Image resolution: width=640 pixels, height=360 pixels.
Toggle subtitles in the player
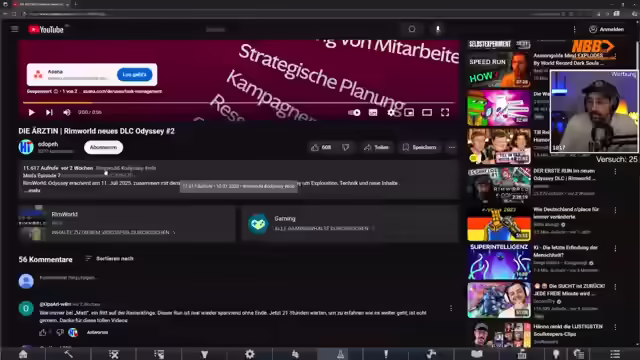pos(373,112)
